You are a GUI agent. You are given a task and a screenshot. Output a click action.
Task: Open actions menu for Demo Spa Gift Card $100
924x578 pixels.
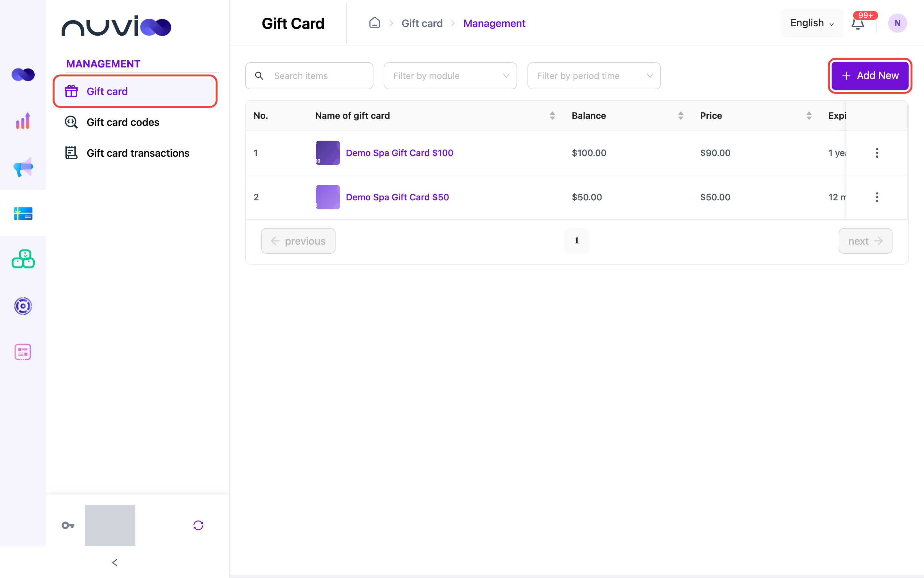click(877, 153)
